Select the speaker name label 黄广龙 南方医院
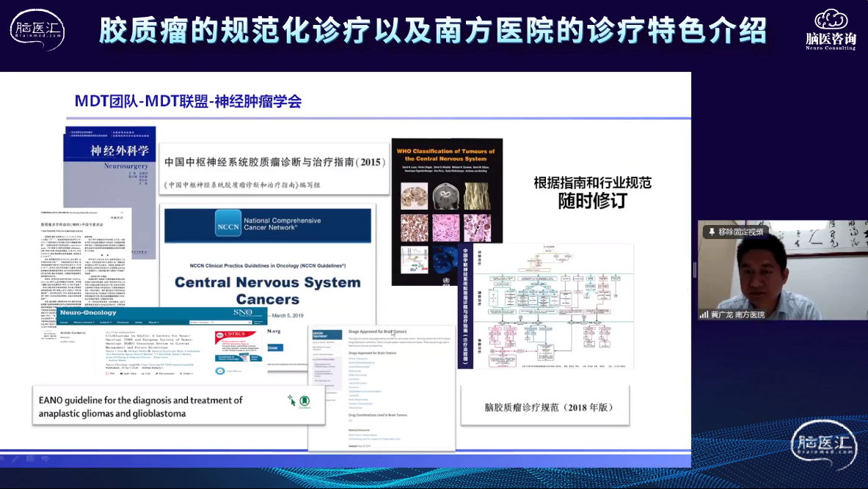This screenshot has height=489, width=868. point(738,315)
